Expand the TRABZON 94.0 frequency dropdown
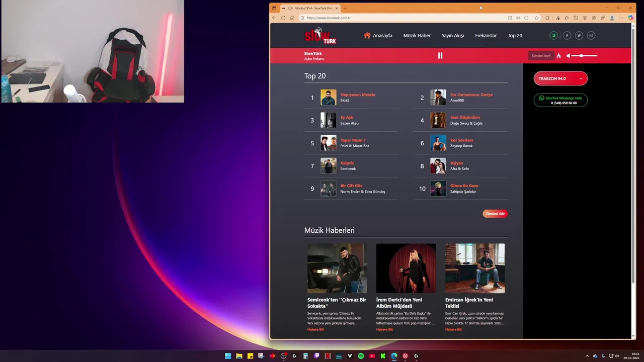 pos(560,78)
